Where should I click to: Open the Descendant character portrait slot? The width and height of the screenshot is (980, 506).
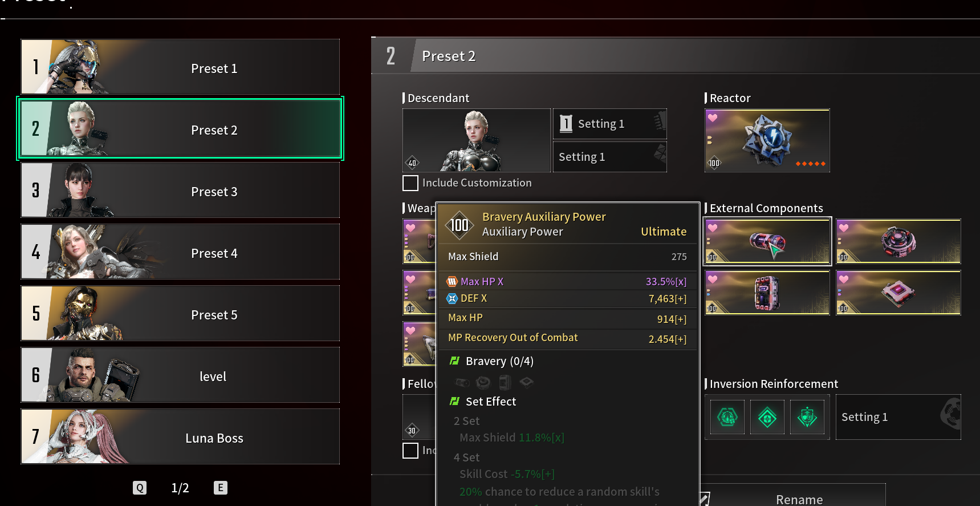click(477, 140)
